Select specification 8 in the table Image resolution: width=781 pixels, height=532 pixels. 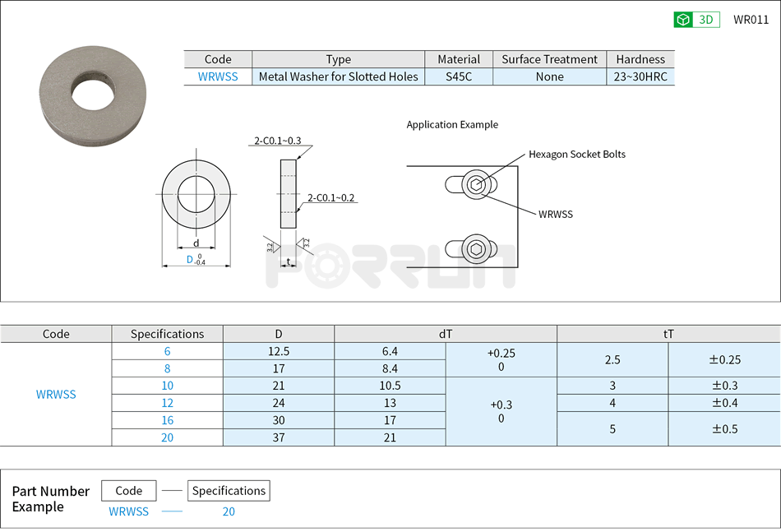pos(167,368)
